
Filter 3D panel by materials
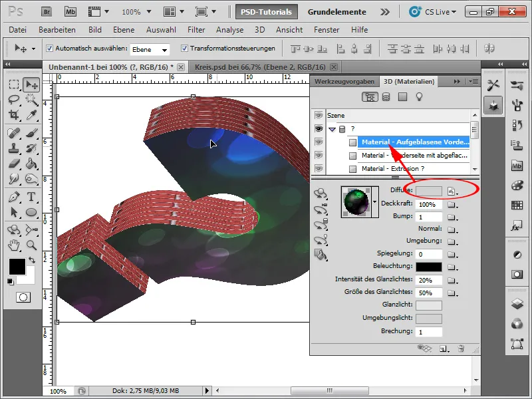[402, 97]
